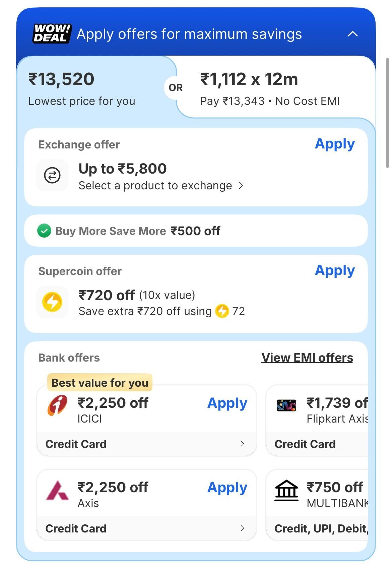This screenshot has height=570, width=392.
Task: Open View EMI offers link
Action: click(x=307, y=358)
